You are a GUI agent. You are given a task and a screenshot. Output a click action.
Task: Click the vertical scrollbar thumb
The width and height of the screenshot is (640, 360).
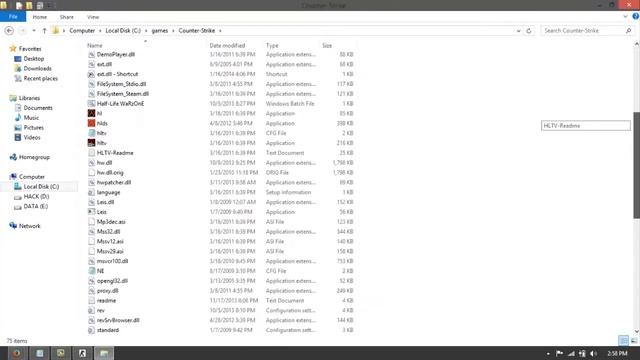tap(636, 165)
